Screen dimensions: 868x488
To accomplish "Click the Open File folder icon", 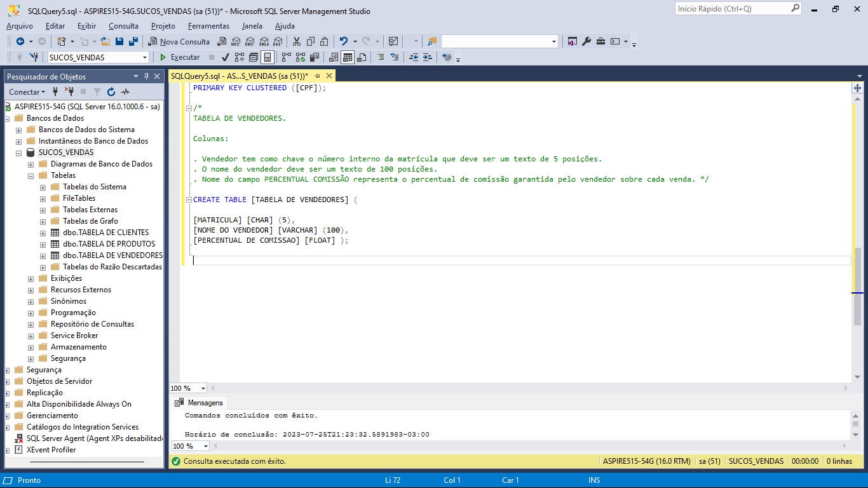I will coord(105,41).
